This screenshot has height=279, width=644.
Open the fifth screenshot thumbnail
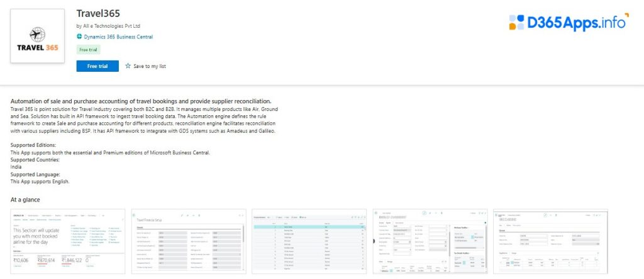(x=550, y=241)
